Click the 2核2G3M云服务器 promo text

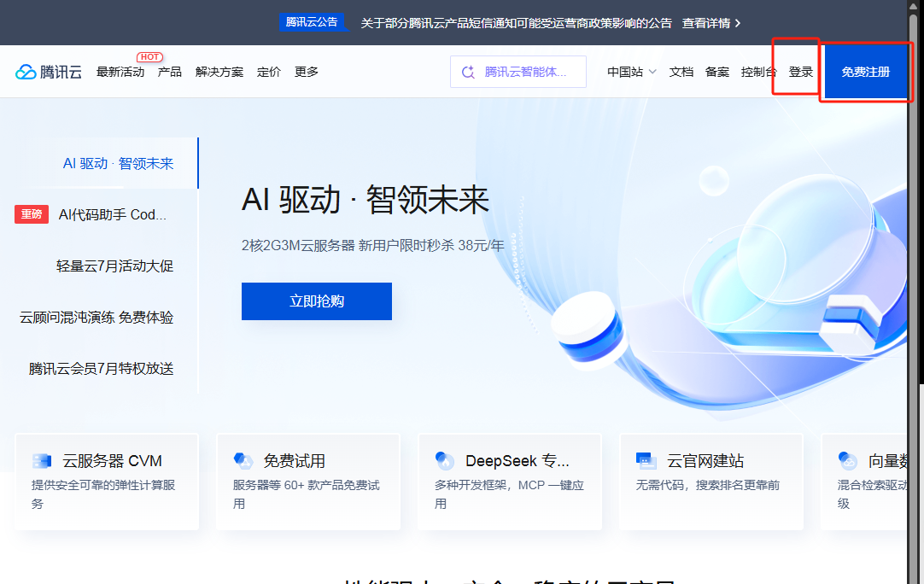tap(373, 245)
